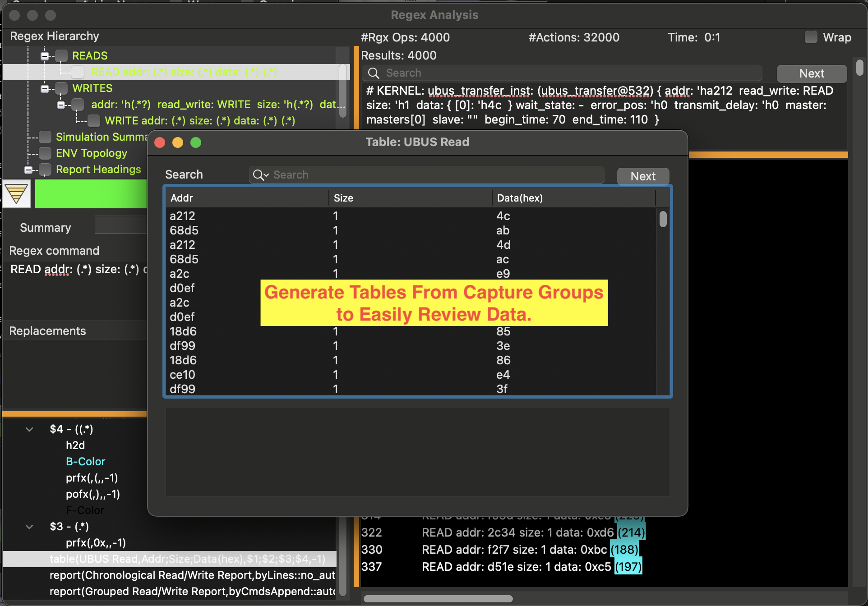Screen dimensions: 868x606
Task: Click the table Search field
Action: [x=426, y=175]
